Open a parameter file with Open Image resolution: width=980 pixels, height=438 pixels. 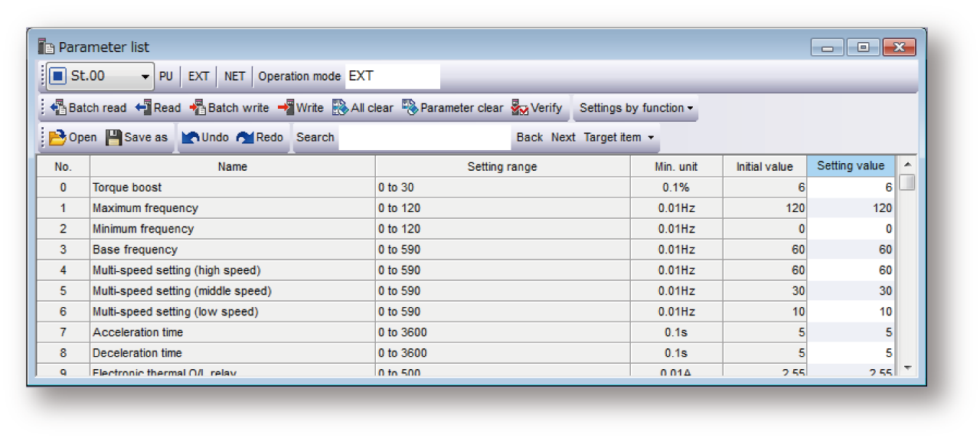[x=73, y=138]
